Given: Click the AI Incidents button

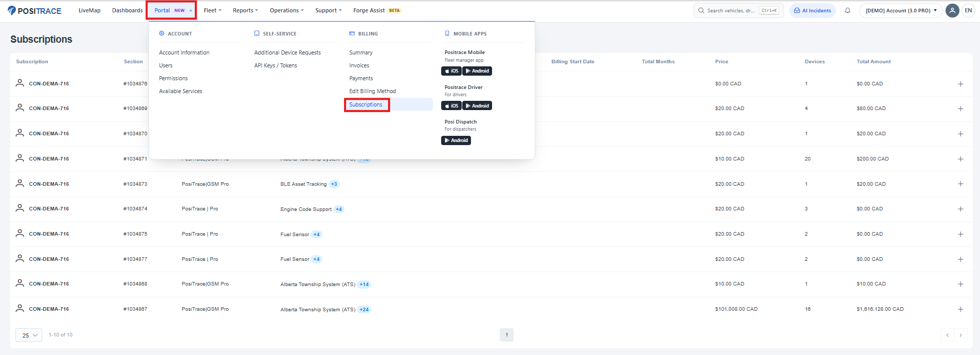Looking at the screenshot, I should (812, 10).
